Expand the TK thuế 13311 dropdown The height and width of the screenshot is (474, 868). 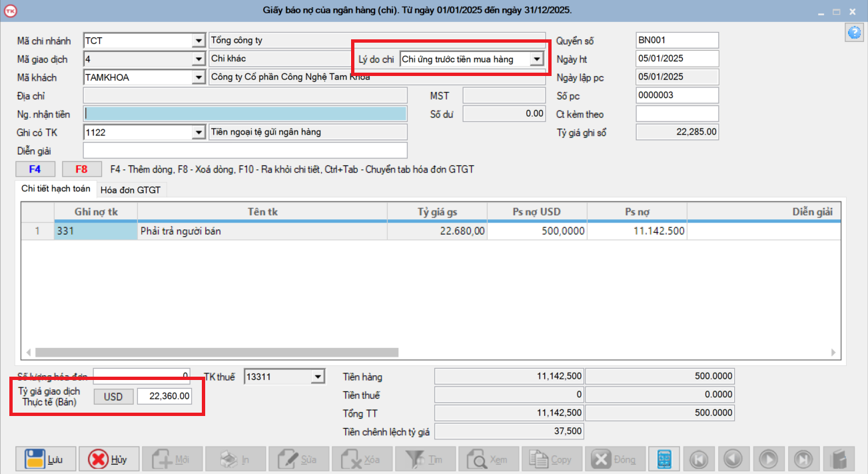coord(318,377)
